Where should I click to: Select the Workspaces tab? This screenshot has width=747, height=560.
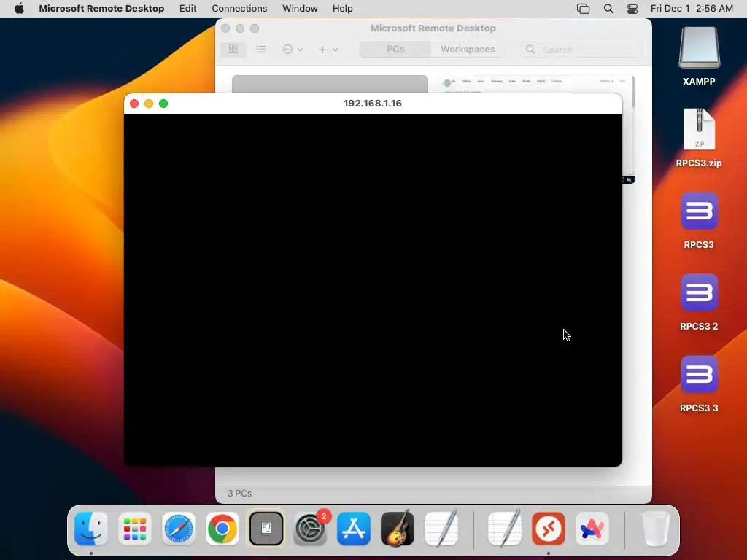pyautogui.click(x=468, y=49)
